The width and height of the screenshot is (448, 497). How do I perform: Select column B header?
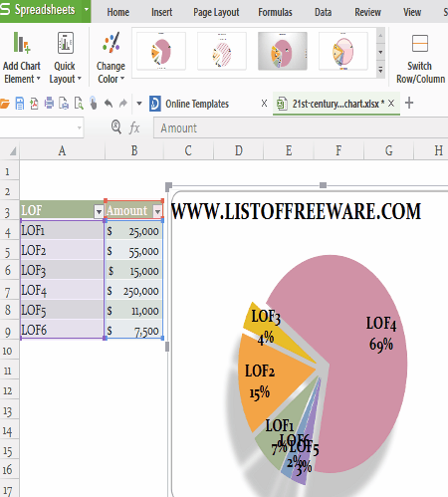pos(134,151)
